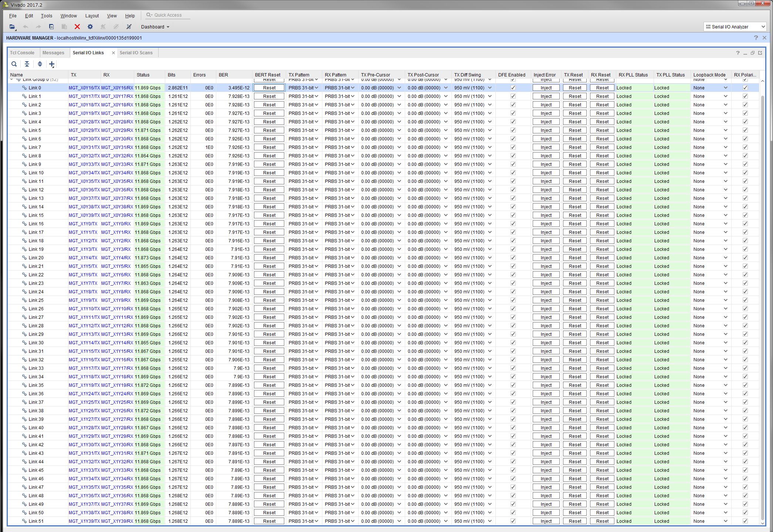Toggle RX Polarity checkbox for Link 15
Image resolution: width=773 pixels, height=532 pixels.
[745, 215]
